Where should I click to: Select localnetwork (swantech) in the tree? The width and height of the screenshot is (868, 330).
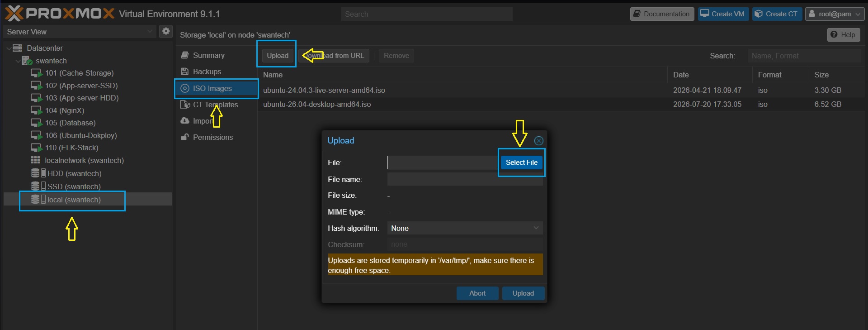click(84, 160)
